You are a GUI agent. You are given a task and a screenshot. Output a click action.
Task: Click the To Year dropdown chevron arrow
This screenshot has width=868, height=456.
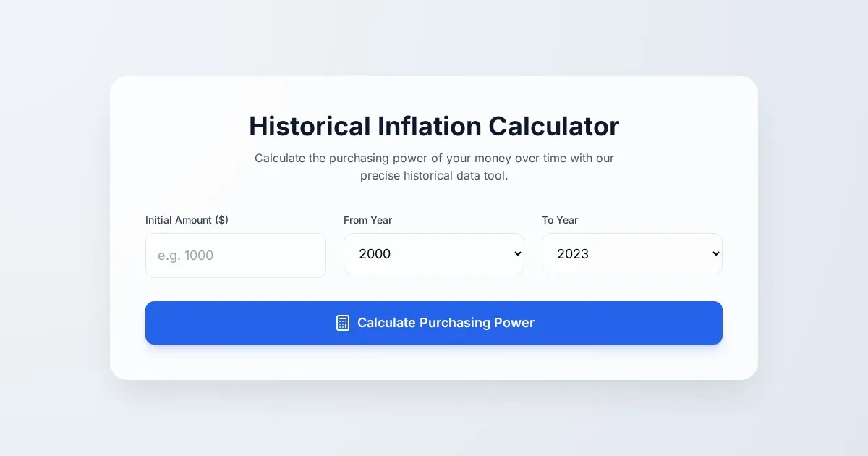[x=715, y=254]
